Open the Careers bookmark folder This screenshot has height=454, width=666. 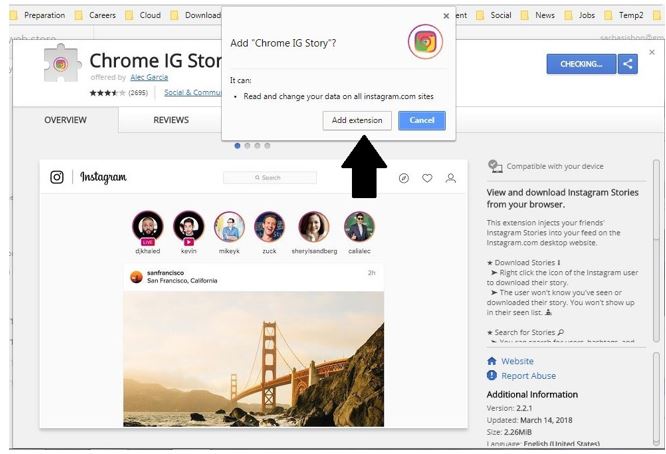95,15
